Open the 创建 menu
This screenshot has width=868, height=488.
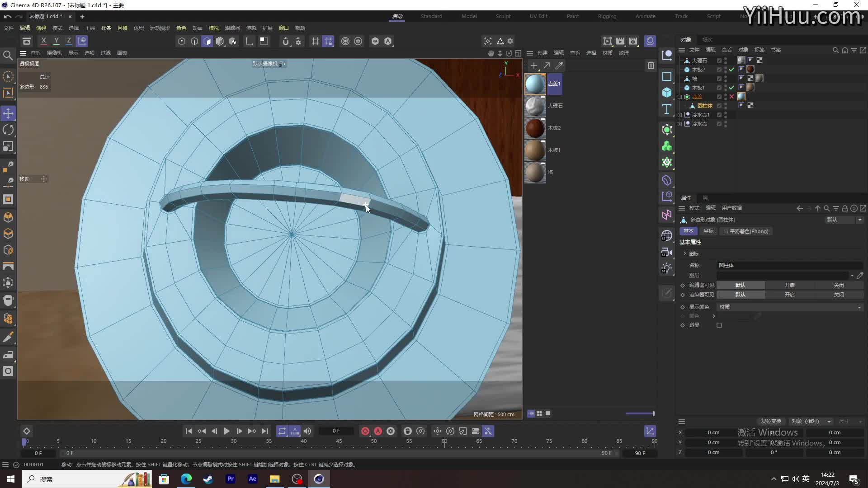coord(41,28)
